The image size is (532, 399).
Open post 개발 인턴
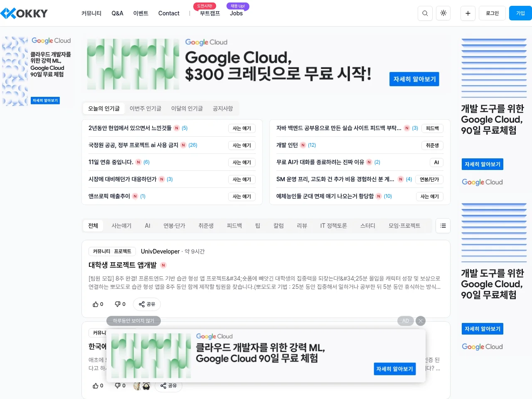[287, 145]
